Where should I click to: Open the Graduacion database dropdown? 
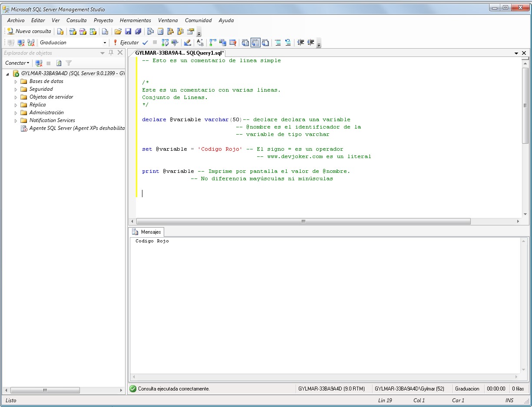point(104,42)
